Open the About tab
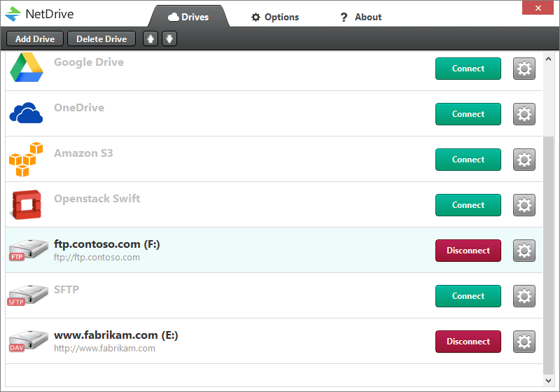Viewport: 560px width, 392px height. [x=361, y=17]
